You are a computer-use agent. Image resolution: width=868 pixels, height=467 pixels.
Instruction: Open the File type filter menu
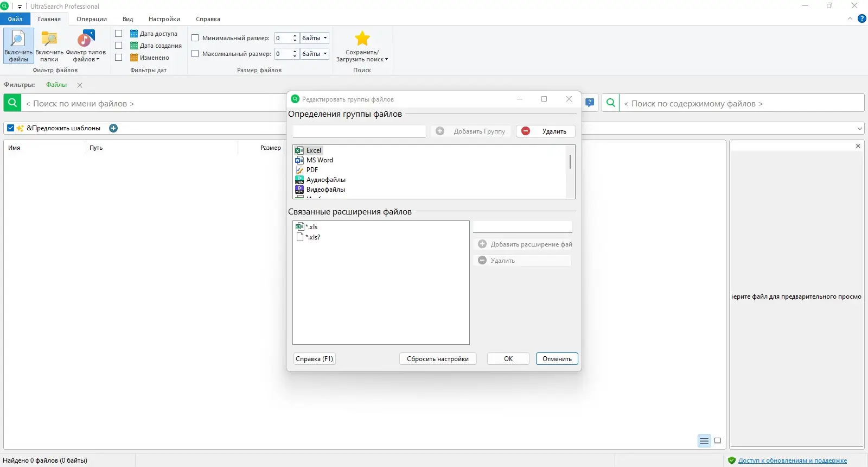tap(86, 46)
